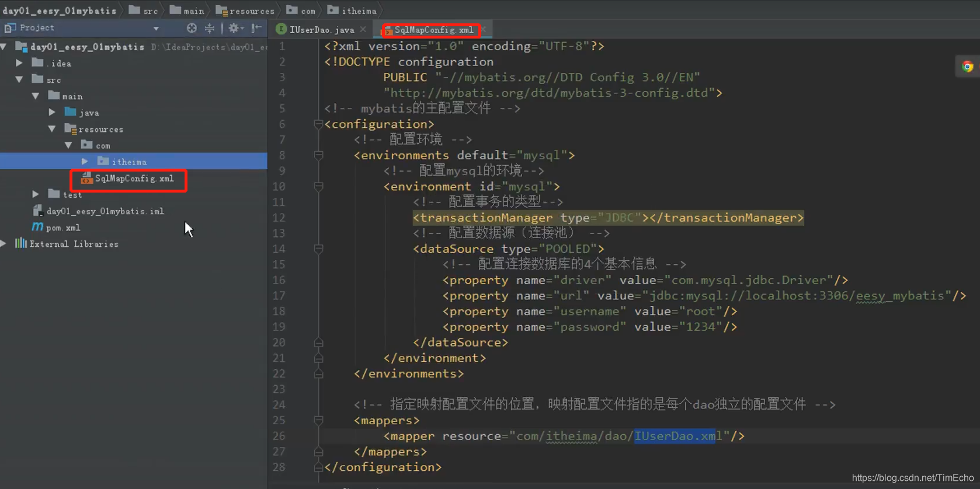Click fold marker at closing mappers line 27

(318, 452)
